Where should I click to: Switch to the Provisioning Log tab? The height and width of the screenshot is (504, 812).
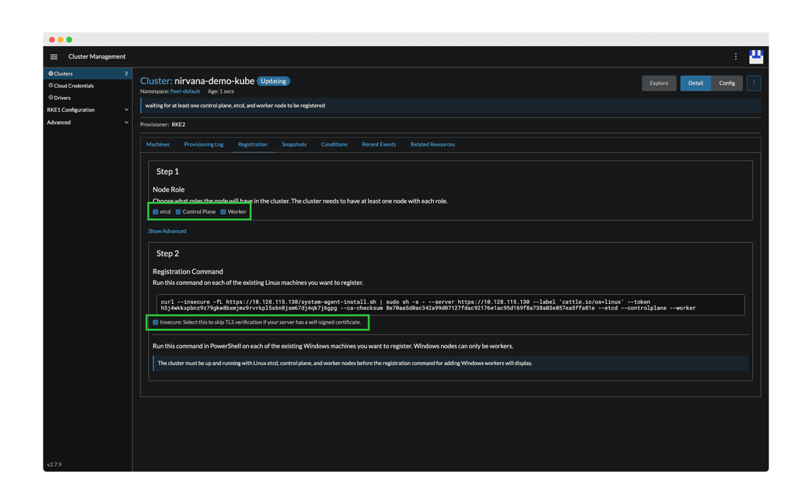click(x=203, y=144)
